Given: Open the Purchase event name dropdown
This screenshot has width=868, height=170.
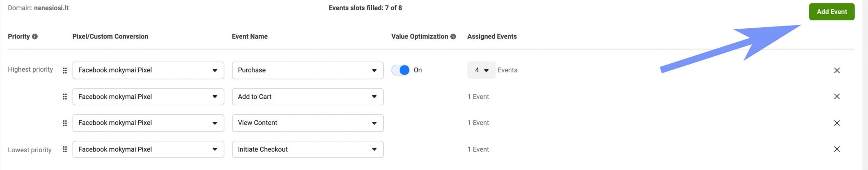Looking at the screenshot, I should point(307,70).
